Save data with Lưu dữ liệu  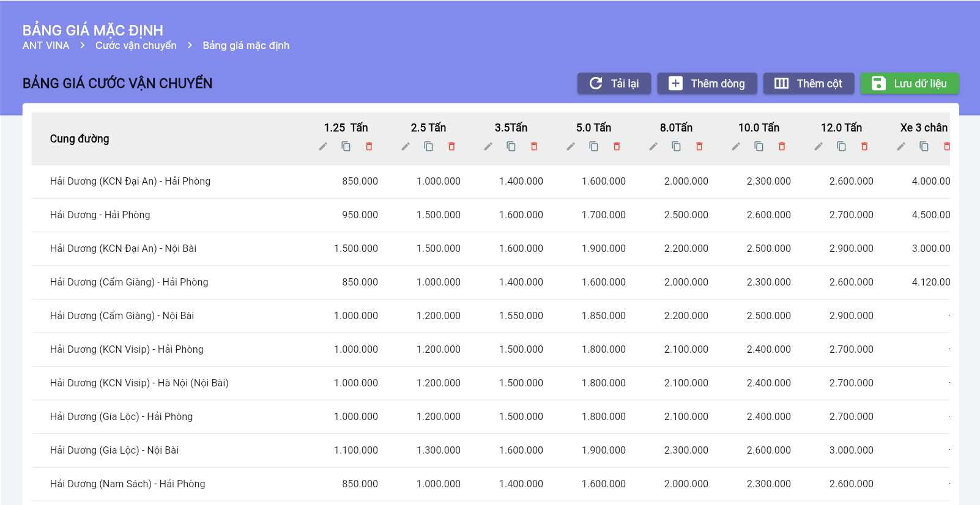[909, 84]
